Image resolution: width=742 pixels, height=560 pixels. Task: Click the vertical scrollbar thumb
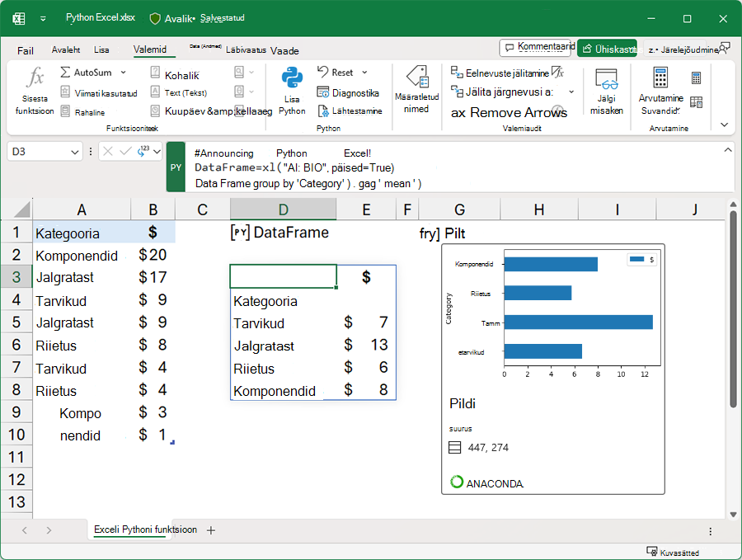click(x=733, y=310)
